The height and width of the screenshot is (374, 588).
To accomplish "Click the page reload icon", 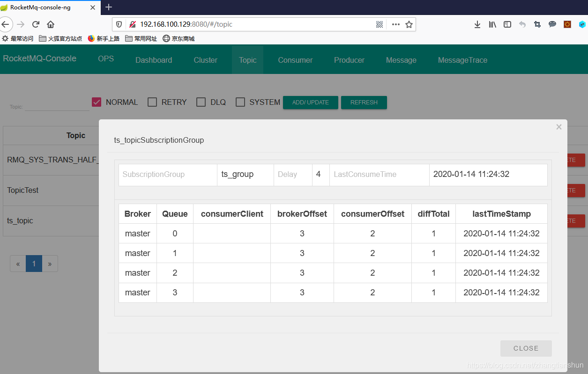I will [x=36, y=24].
